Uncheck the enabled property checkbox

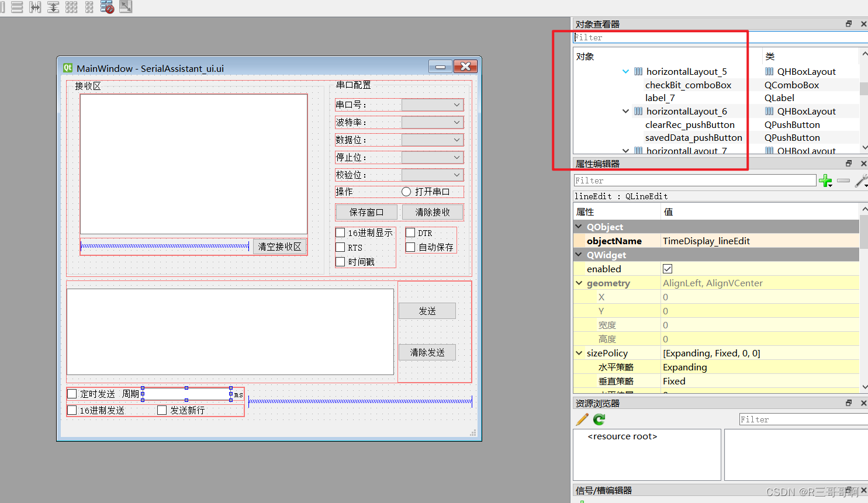tap(668, 269)
